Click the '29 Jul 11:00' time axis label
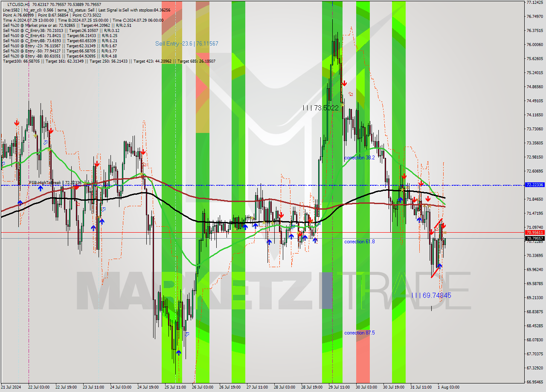 [339, 387]
